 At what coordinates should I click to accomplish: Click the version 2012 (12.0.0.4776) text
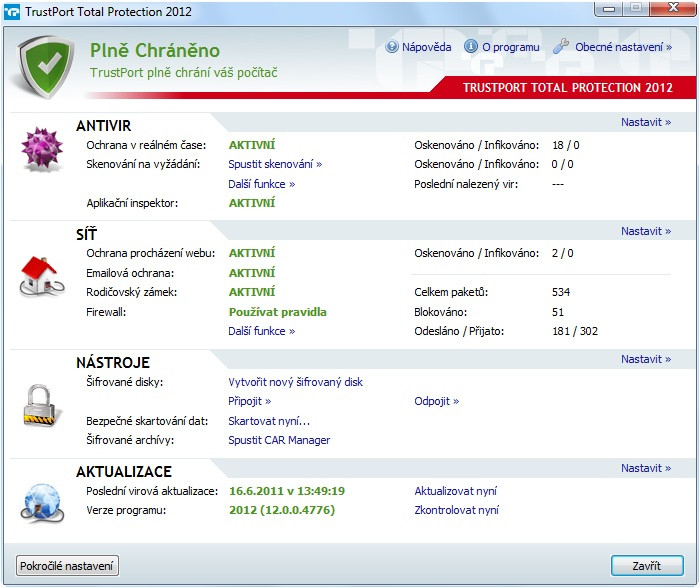click(282, 510)
